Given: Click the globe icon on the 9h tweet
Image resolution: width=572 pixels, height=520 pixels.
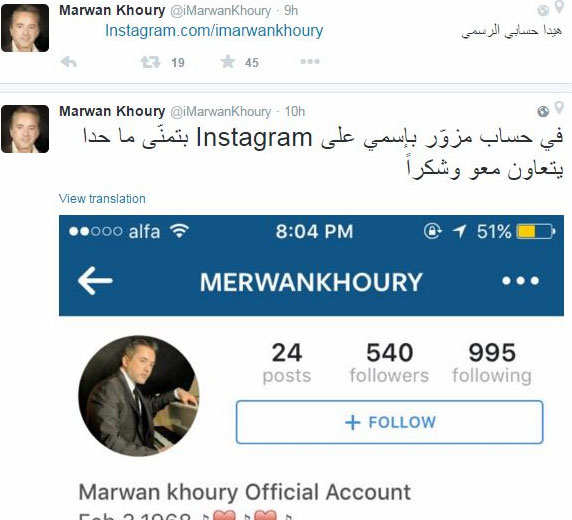Looking at the screenshot, I should point(543,11).
